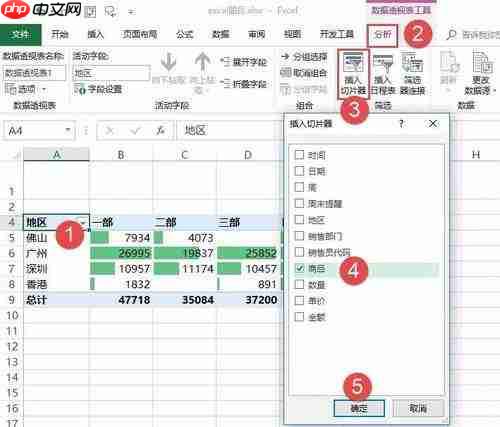The image size is (500, 427).
Task: Click Expand Field in ribbon
Action: point(244,62)
